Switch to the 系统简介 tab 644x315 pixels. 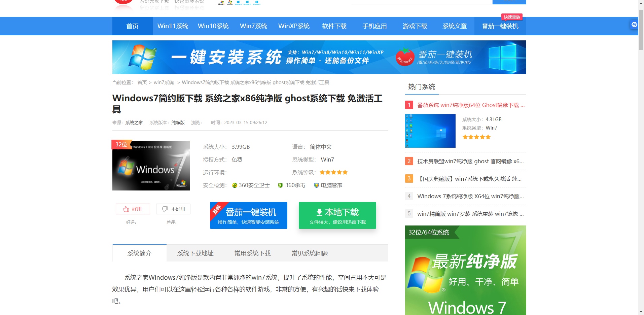tap(140, 253)
